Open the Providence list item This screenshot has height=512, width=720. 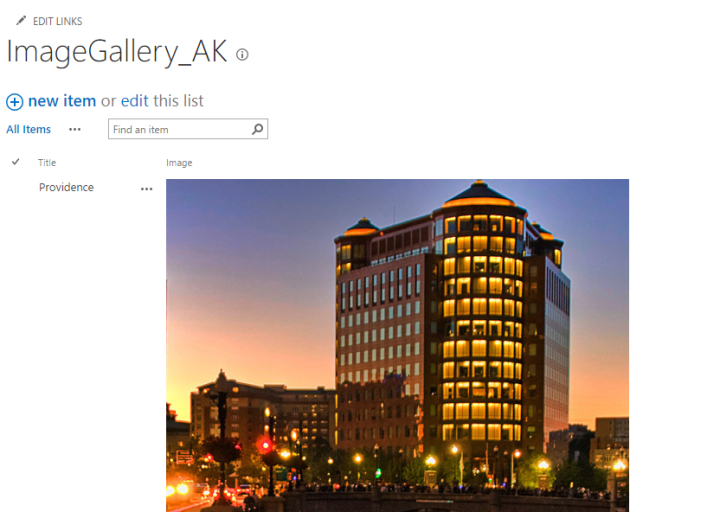(66, 187)
